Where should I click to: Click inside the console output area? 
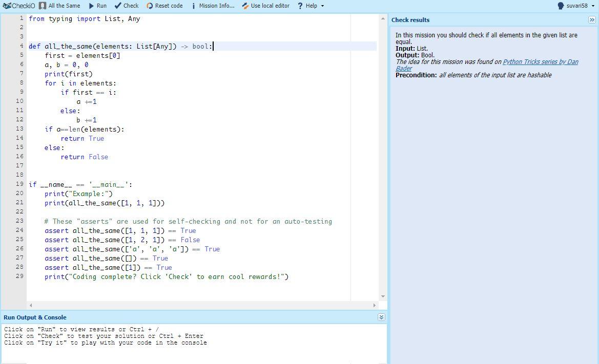[194, 344]
